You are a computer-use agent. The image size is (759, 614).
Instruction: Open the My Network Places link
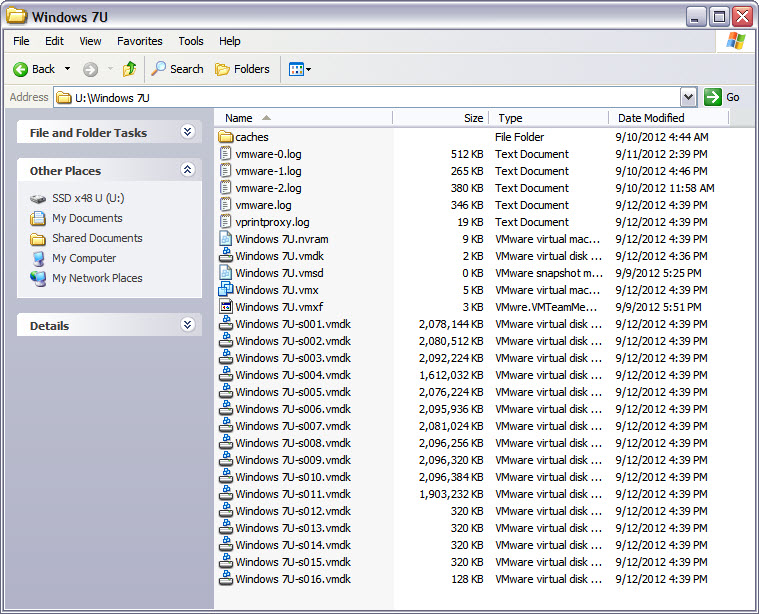pos(97,278)
